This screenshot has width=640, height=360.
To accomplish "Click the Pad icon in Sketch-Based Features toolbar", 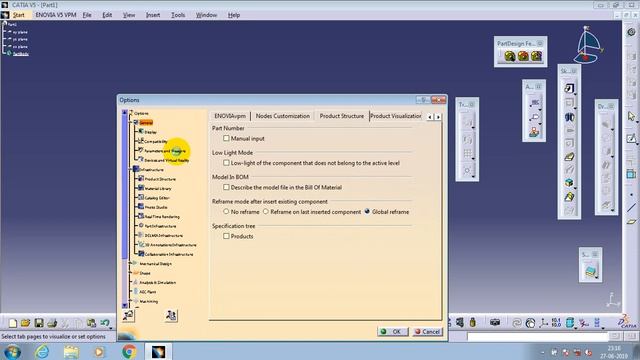I will pyautogui.click(x=569, y=88).
